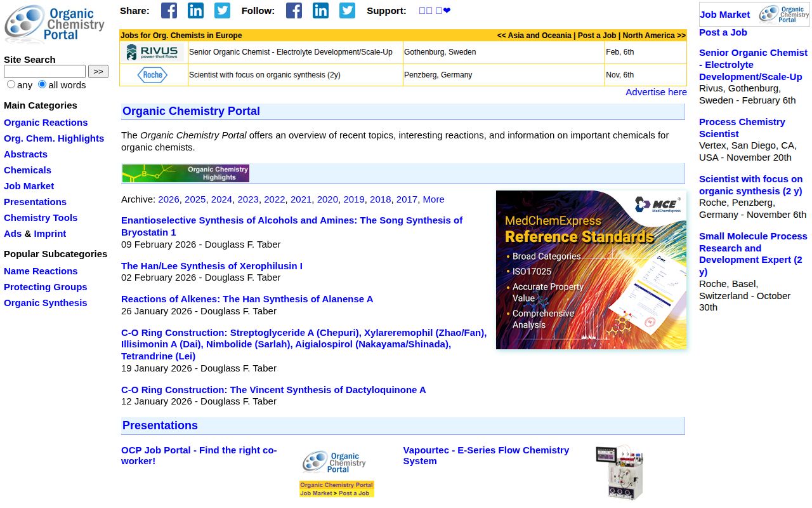Open the Rivus company logo link
This screenshot has height=508, width=812.
[153, 52]
